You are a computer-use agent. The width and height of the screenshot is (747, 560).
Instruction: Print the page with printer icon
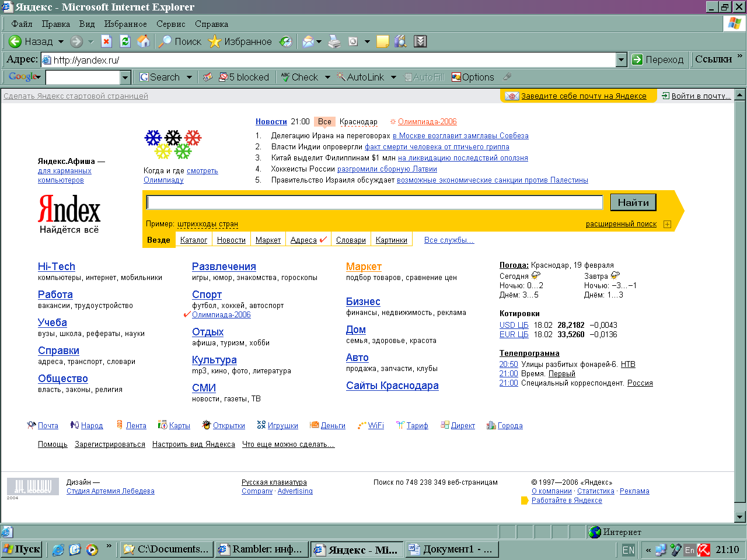tap(334, 41)
